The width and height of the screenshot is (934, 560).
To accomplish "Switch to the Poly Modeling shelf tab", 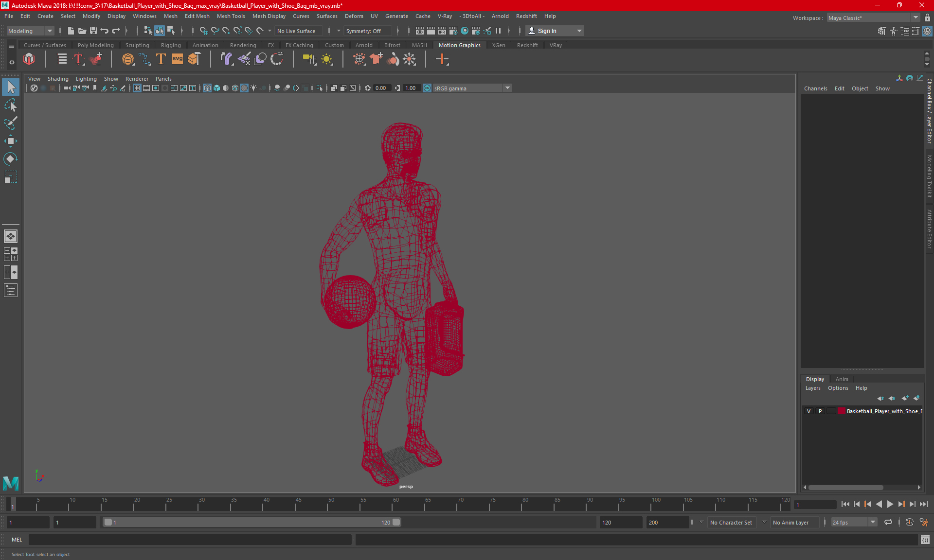I will coord(95,45).
